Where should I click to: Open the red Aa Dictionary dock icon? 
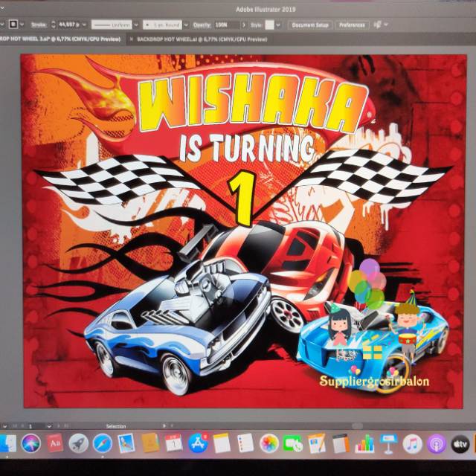[x=55, y=443]
